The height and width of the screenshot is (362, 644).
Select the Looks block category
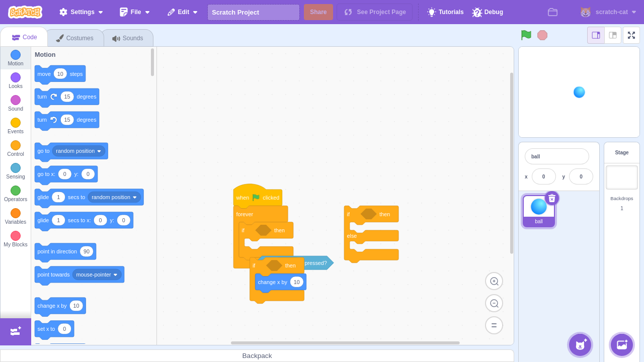click(16, 81)
